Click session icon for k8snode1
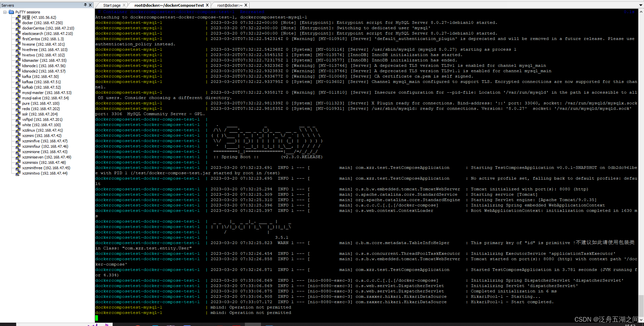The height and width of the screenshot is (326, 644). (x=18, y=66)
